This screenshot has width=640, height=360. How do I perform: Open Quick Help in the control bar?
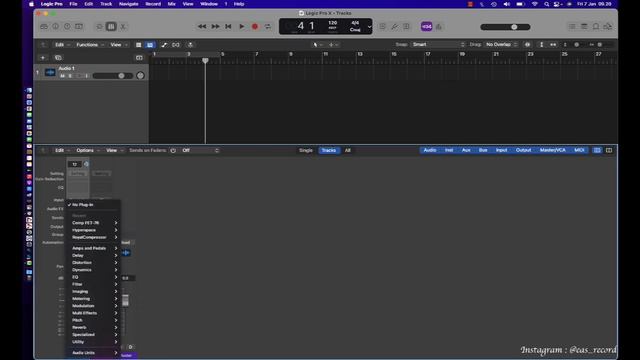pyautogui.click(x=67, y=27)
